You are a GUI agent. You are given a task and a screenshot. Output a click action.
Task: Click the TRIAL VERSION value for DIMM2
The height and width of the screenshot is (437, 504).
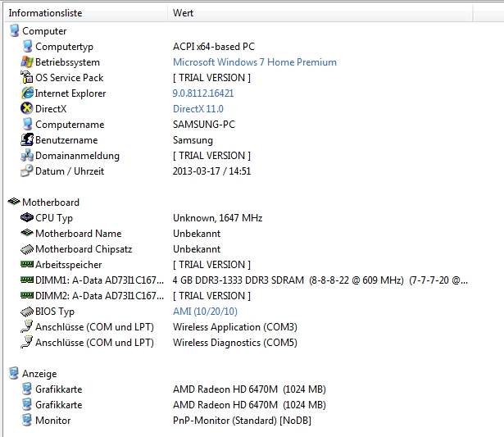211,296
